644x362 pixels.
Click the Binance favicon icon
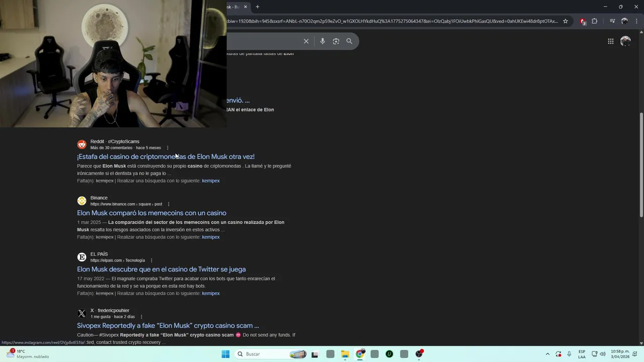point(82,201)
